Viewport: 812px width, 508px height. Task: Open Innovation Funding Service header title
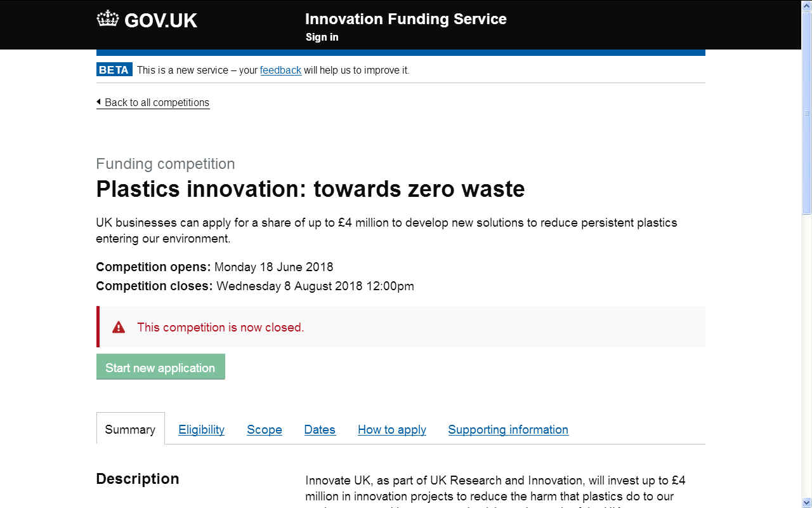coord(405,19)
